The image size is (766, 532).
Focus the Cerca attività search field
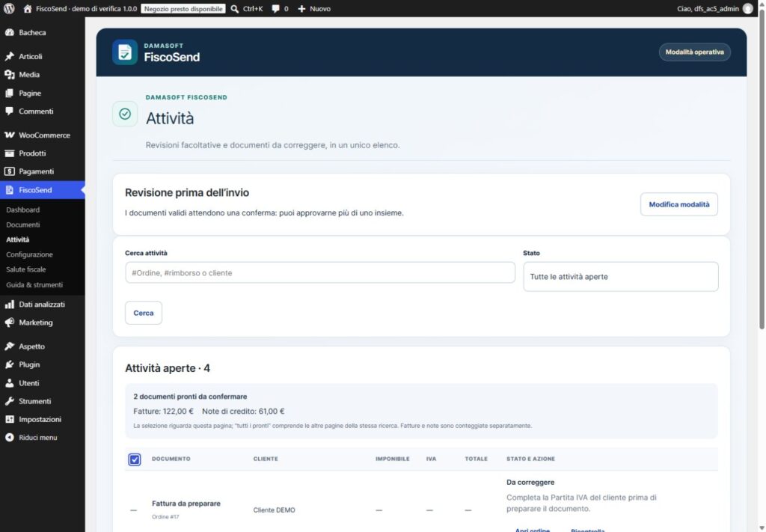[x=320, y=272]
